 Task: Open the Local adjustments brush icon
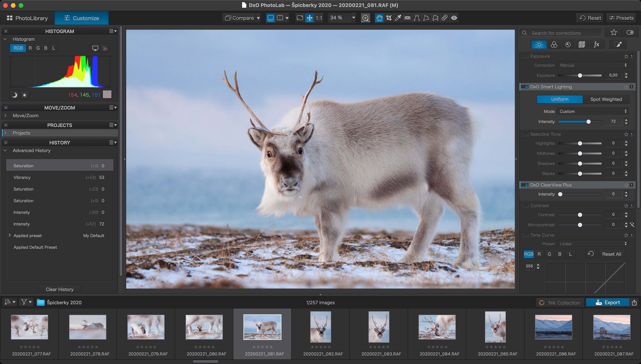(x=618, y=45)
